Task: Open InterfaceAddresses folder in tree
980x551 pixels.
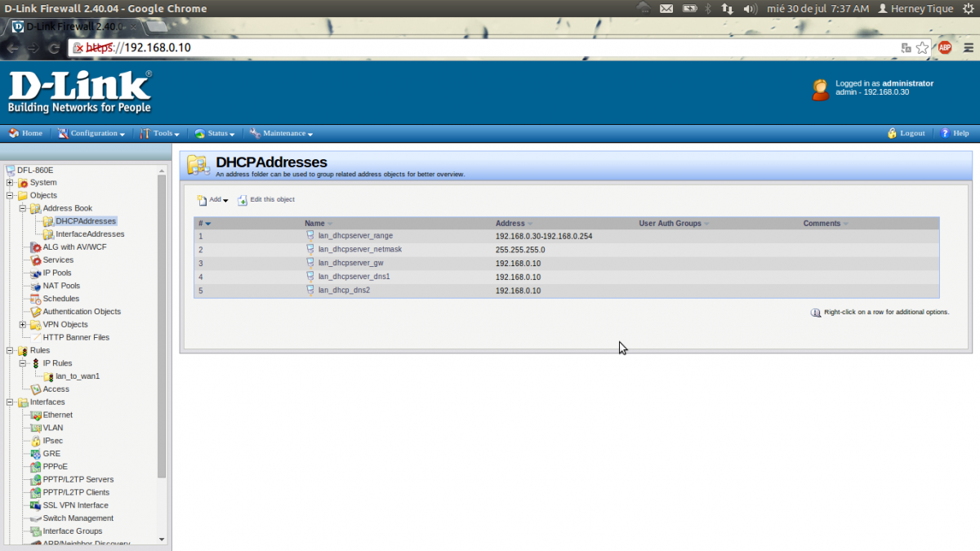Action: coord(90,234)
